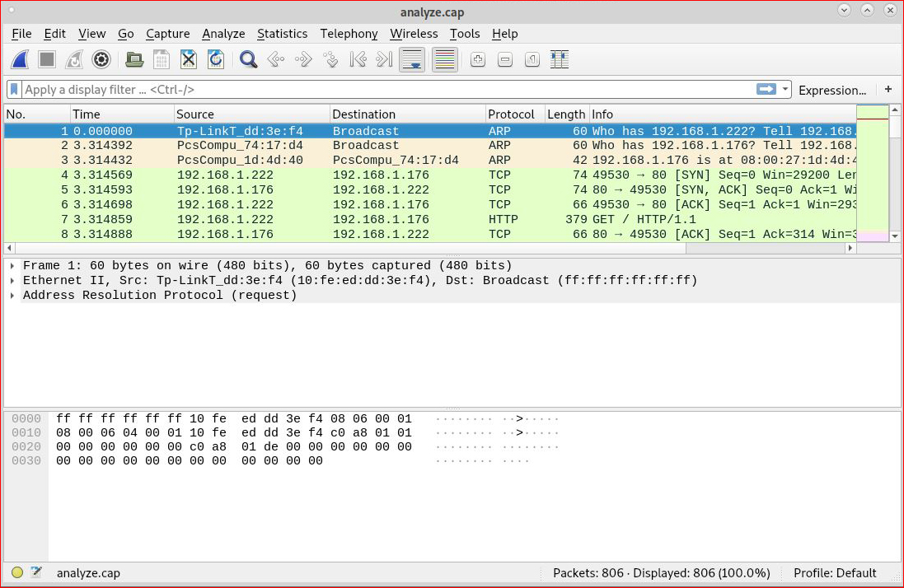904x588 pixels.
Task: Jump to the last packet
Action: pyautogui.click(x=385, y=59)
